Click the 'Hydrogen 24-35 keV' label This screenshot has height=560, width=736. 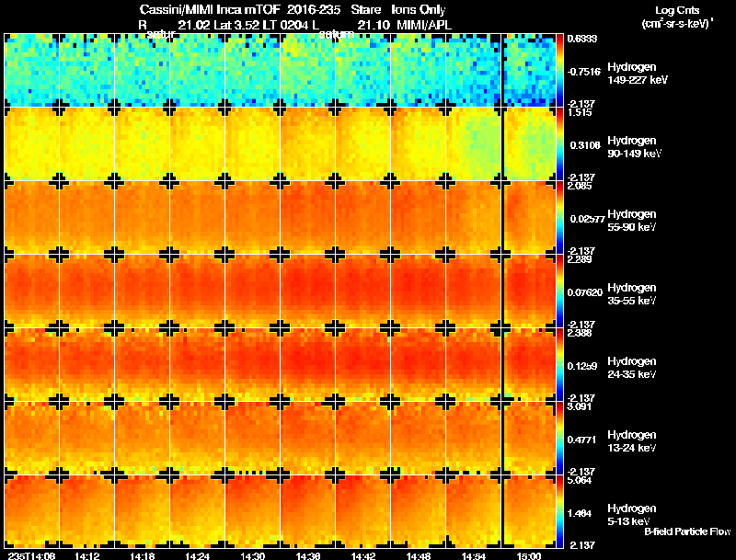[632, 368]
